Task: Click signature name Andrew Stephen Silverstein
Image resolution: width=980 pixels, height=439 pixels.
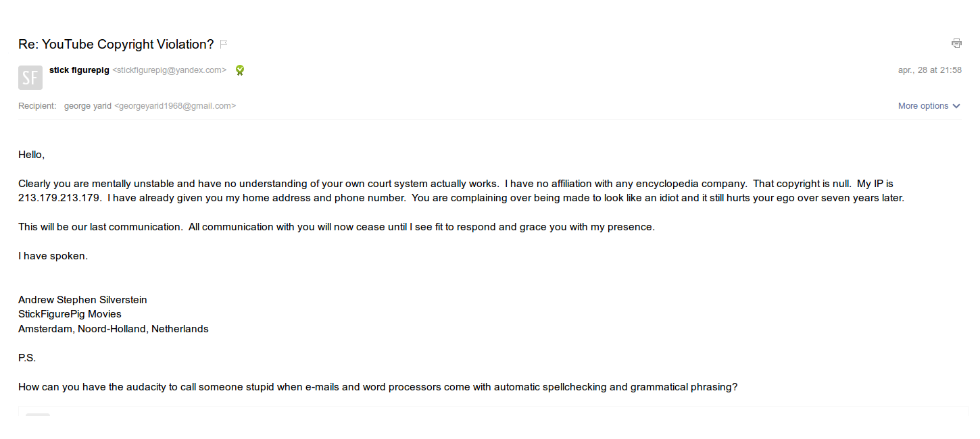Action: point(82,300)
